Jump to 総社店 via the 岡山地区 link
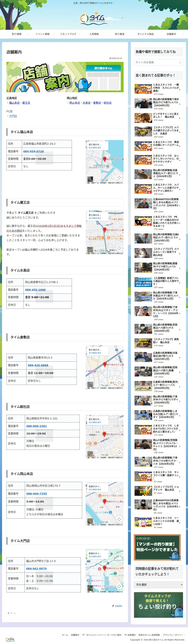 tap(108, 103)
